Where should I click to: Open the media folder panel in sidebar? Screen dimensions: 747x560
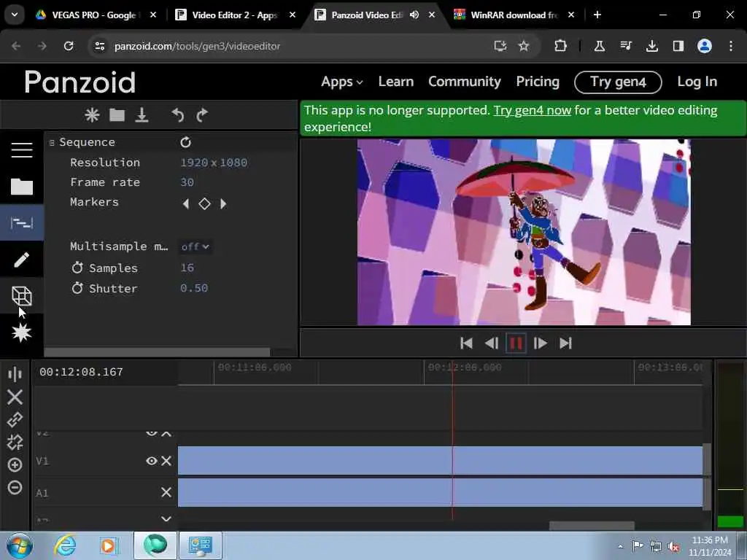tap(21, 186)
